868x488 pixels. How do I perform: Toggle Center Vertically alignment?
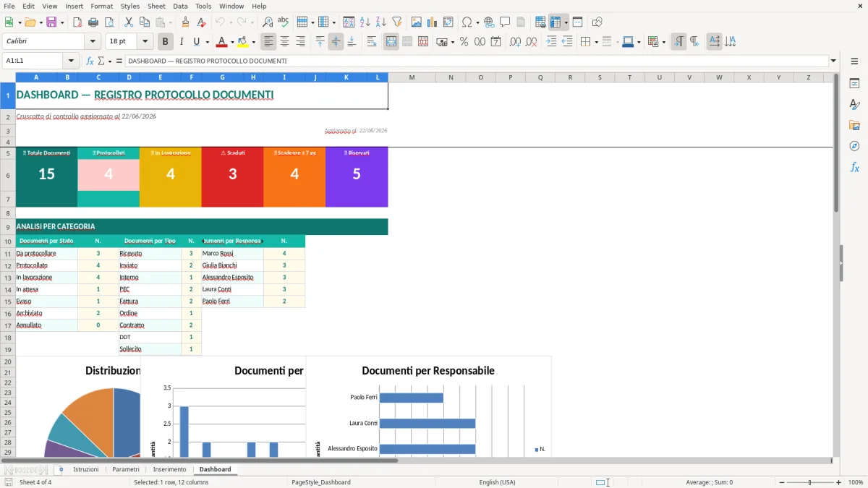(x=336, y=42)
